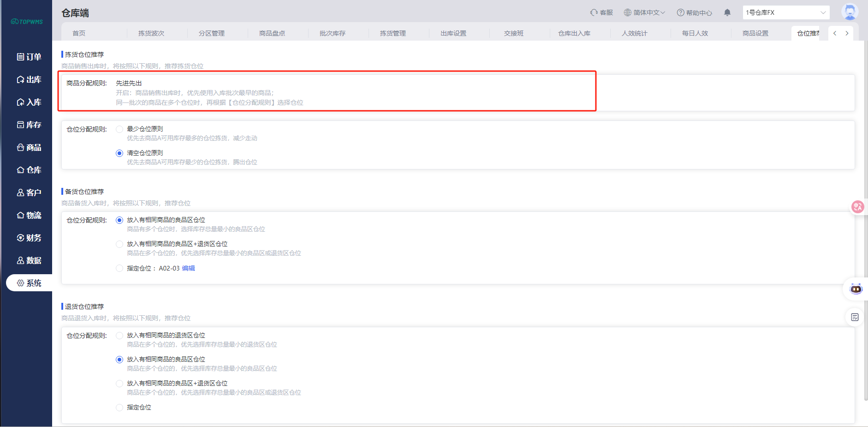Go to 财务 in the sidebar
Viewport: 868px width, 427px height.
(29, 238)
